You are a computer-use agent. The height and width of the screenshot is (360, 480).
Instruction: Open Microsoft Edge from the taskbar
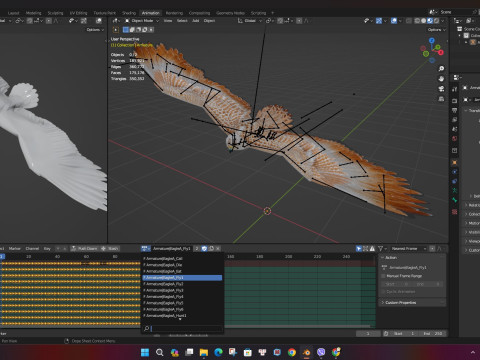(218, 352)
